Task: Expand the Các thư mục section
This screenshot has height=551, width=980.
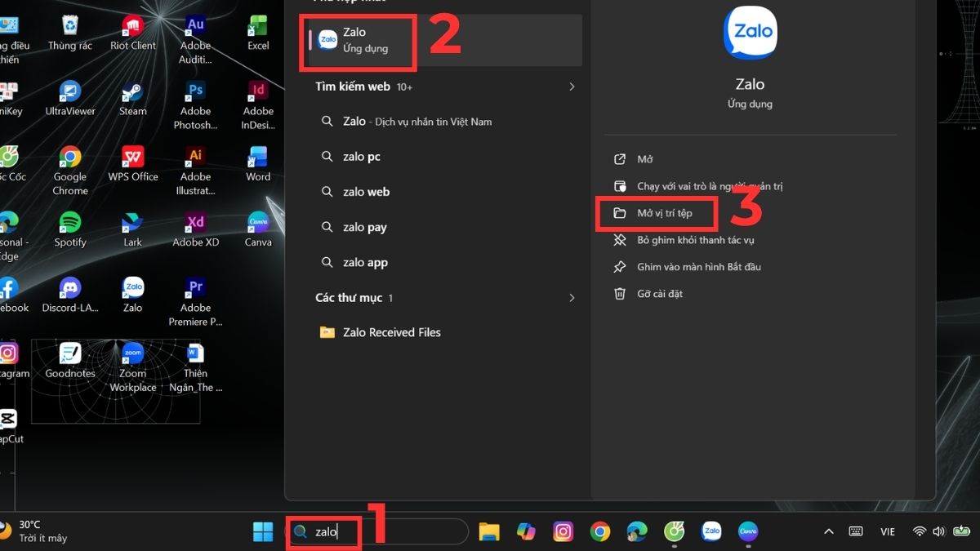Action: pos(572,297)
